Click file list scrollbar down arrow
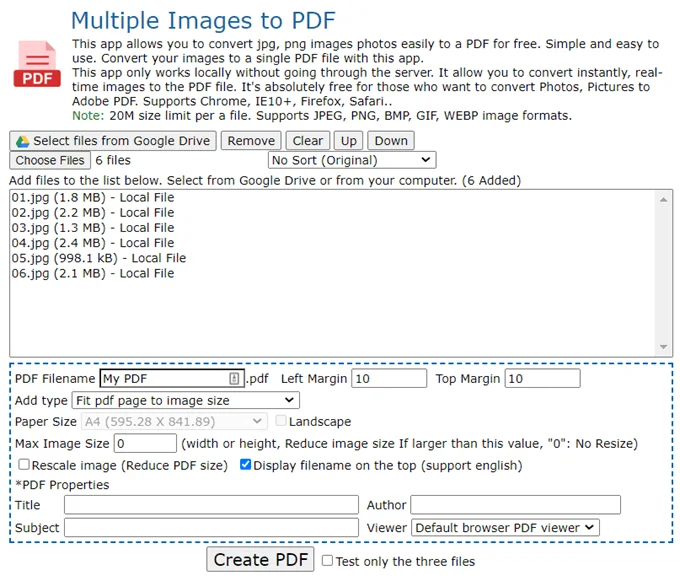This screenshot has height=581, width=680. click(663, 347)
